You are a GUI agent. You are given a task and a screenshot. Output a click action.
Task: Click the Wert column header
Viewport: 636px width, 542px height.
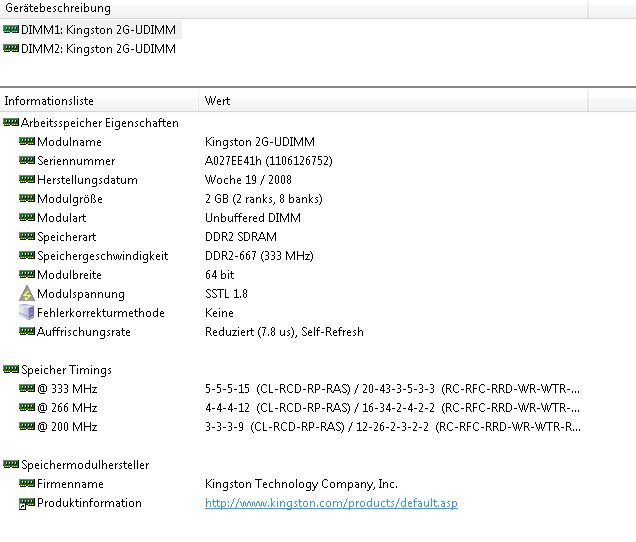pyautogui.click(x=393, y=101)
